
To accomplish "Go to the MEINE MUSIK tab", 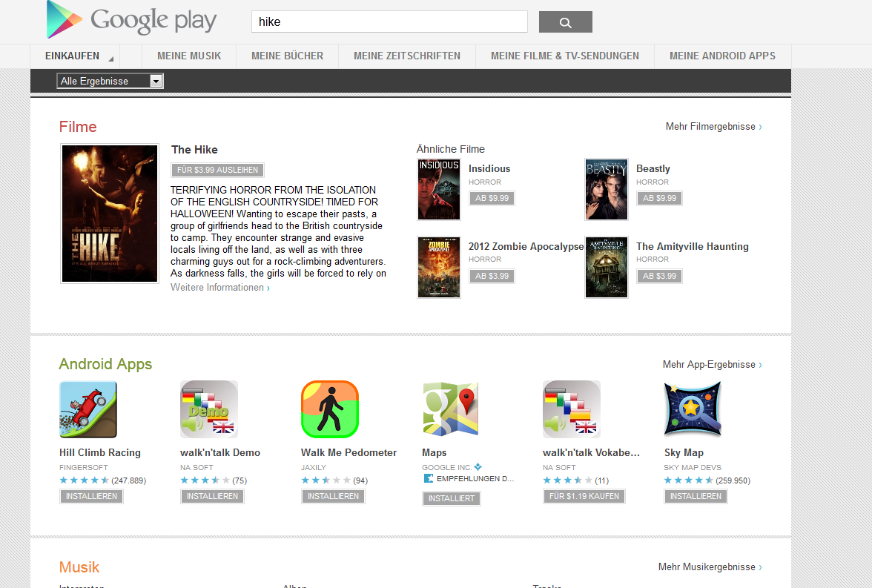I will coord(189,56).
